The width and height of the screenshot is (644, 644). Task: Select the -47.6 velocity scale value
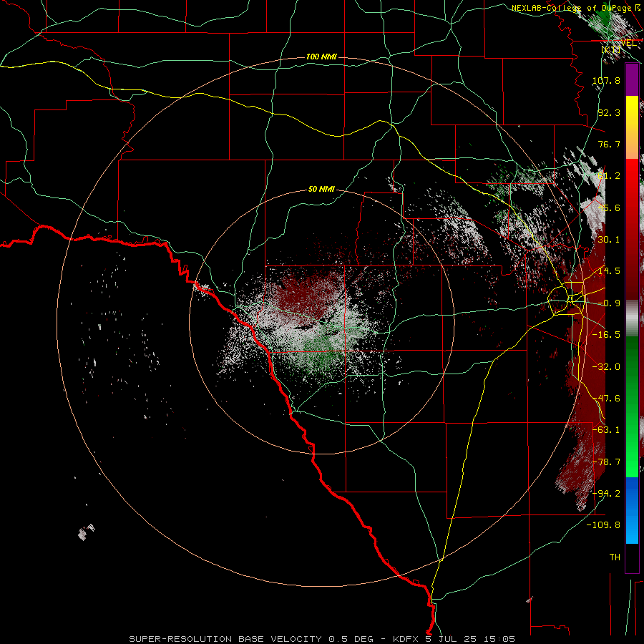pyautogui.click(x=606, y=399)
